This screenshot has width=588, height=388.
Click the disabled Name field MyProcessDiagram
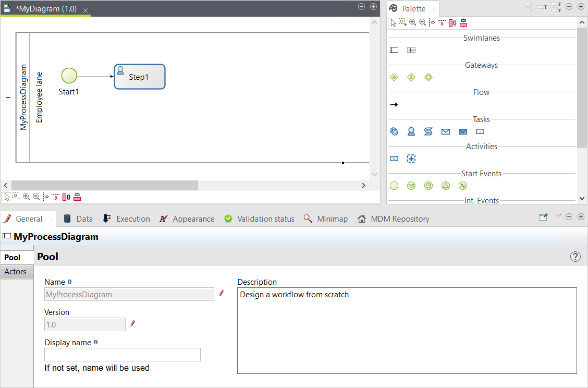tap(129, 294)
